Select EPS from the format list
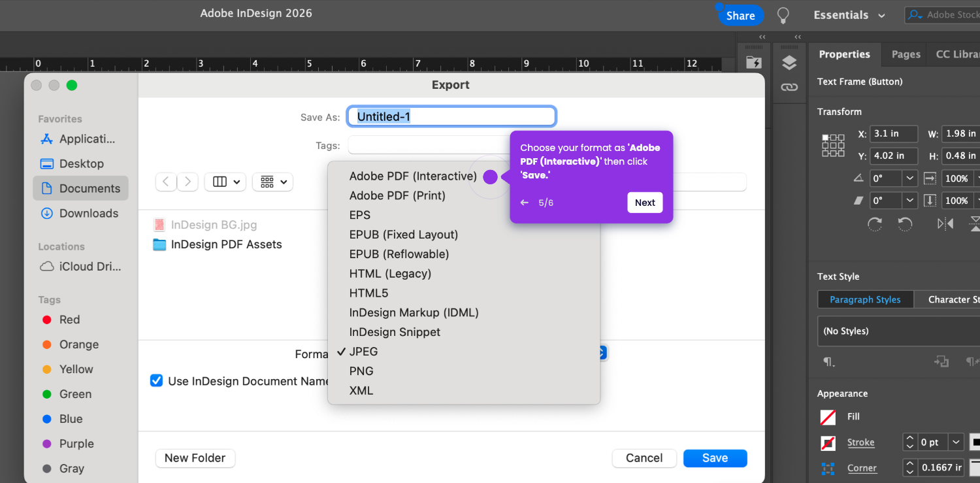The image size is (980, 483). (360, 215)
